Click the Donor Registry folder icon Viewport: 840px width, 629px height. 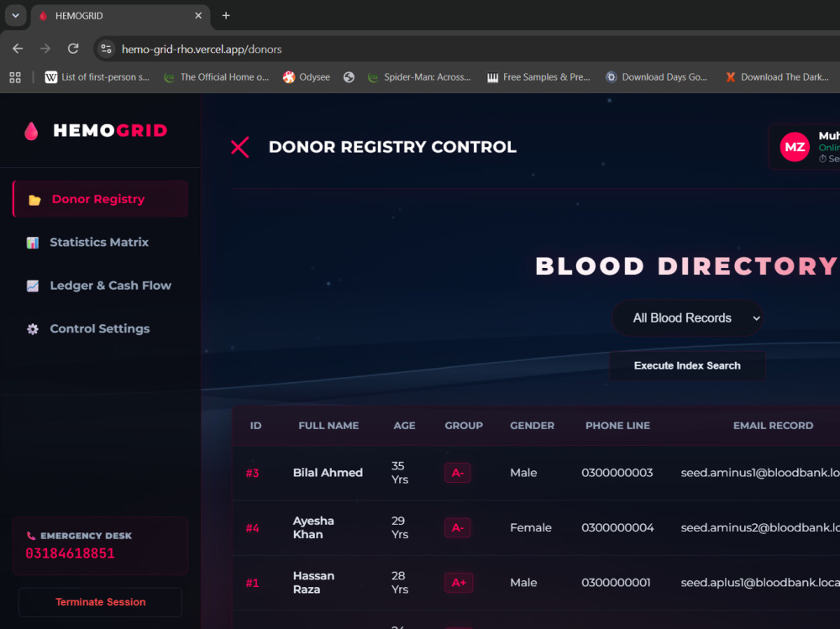click(34, 200)
